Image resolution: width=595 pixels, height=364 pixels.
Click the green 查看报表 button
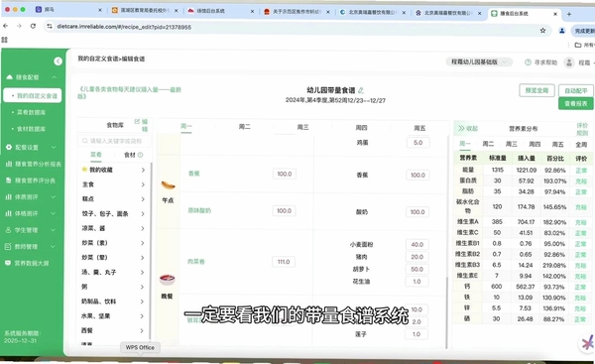click(x=575, y=103)
